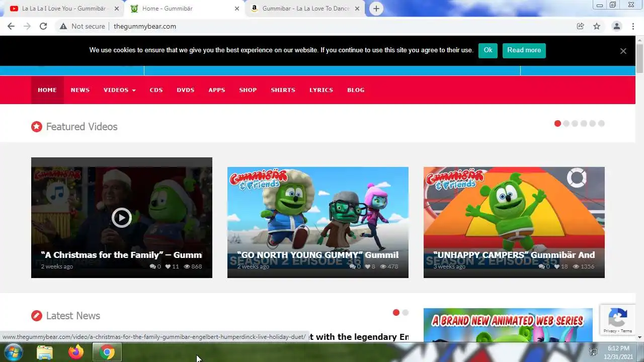Close the La La La I Love You YouTube tab
This screenshot has height=362, width=644.
pyautogui.click(x=116, y=9)
